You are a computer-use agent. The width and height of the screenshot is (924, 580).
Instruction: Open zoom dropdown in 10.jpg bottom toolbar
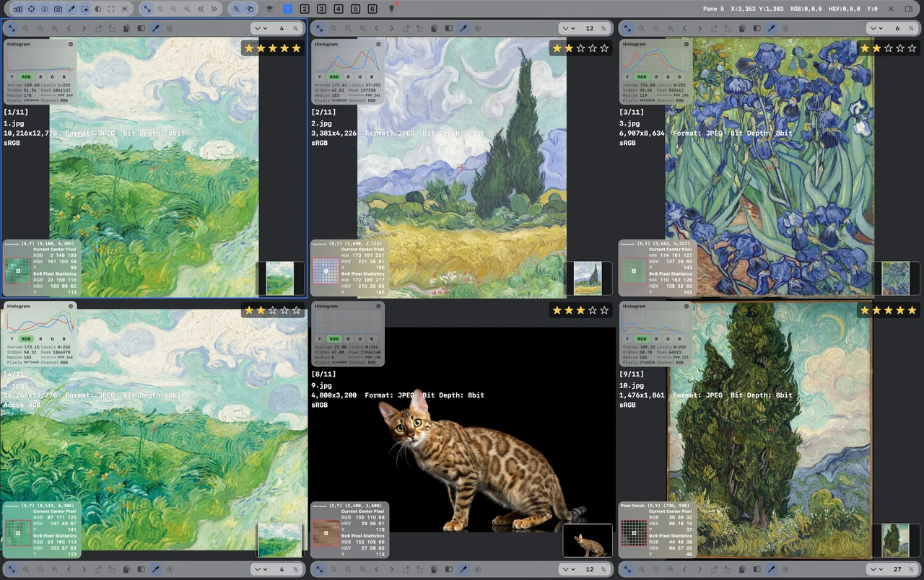[x=877, y=569]
